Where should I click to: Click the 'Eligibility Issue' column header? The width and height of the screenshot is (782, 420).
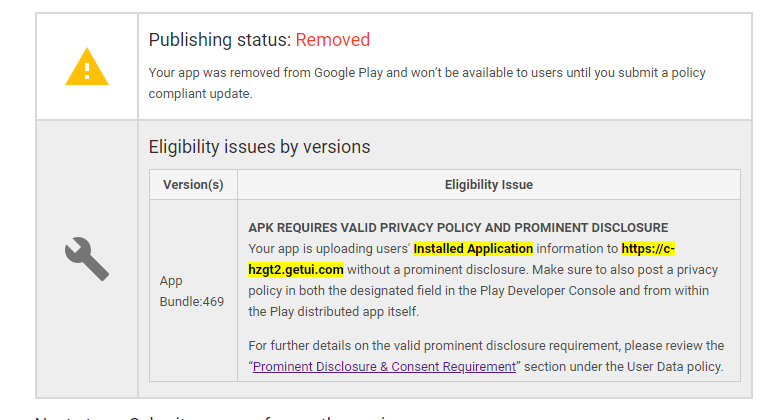point(489,185)
